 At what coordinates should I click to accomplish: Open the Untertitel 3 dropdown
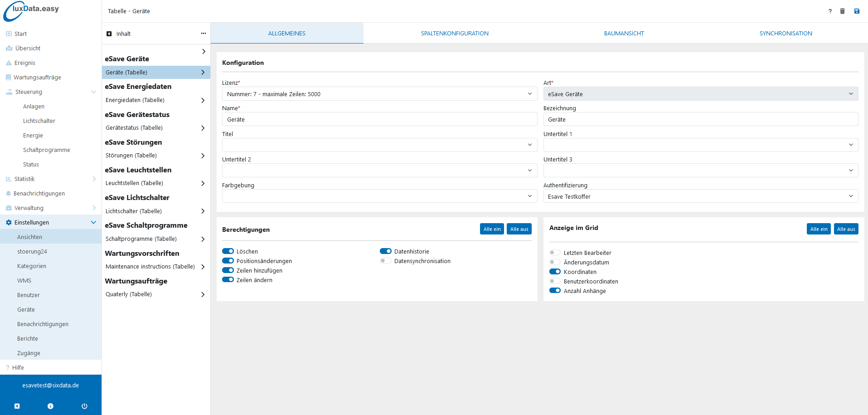[x=700, y=171]
